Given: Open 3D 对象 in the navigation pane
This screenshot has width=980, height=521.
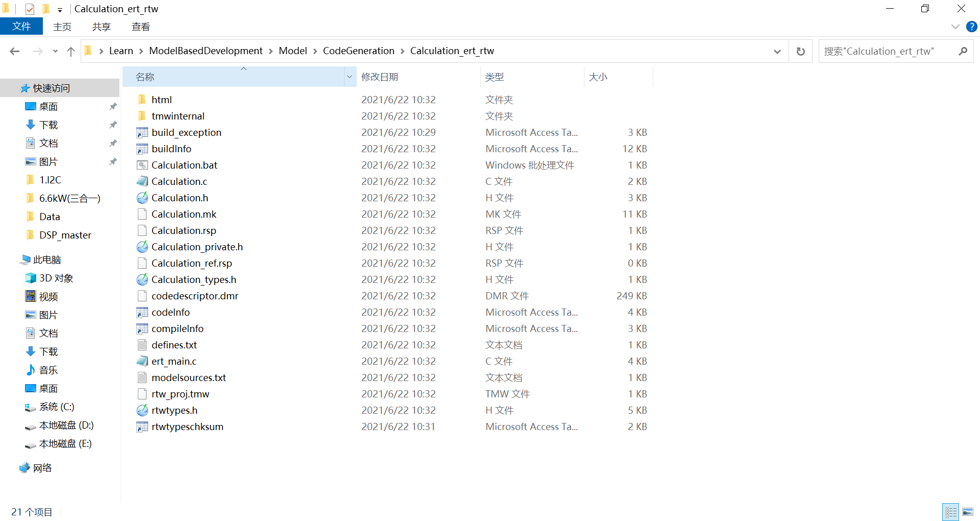Looking at the screenshot, I should pos(56,278).
